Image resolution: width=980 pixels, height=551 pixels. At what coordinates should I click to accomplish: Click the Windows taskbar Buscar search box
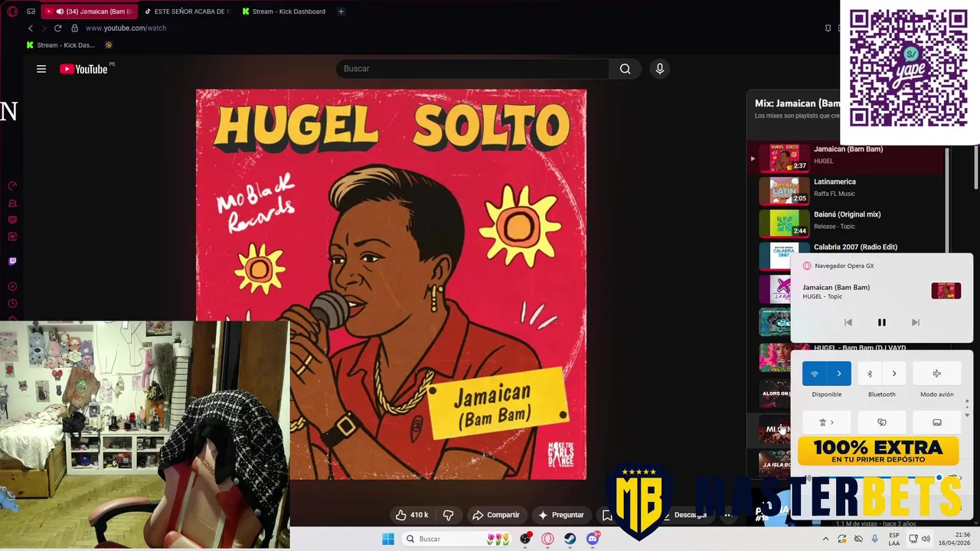(458, 539)
